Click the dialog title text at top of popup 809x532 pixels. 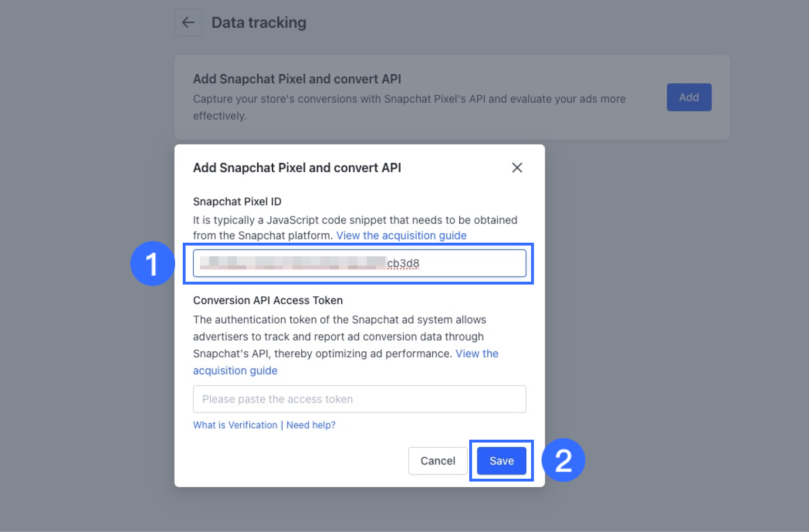[297, 167]
